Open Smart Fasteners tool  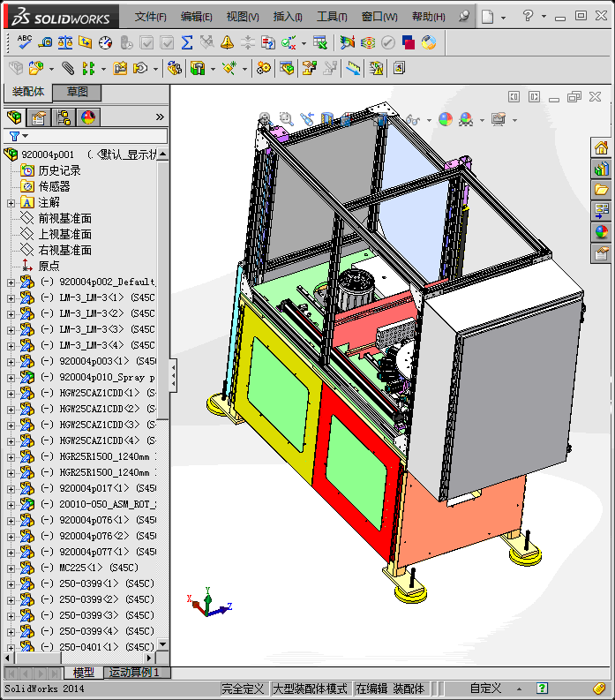(x=120, y=68)
